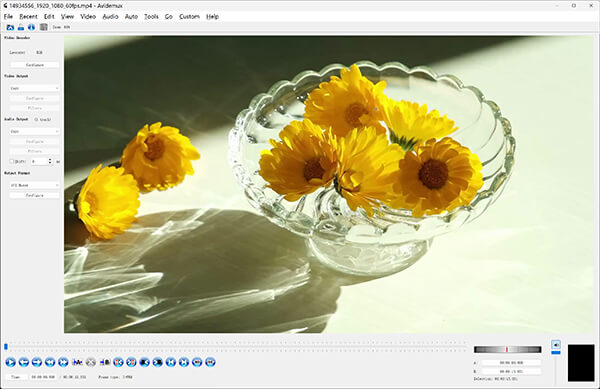Open the File menu
Image resolution: width=600 pixels, height=389 pixels.
pos(8,16)
